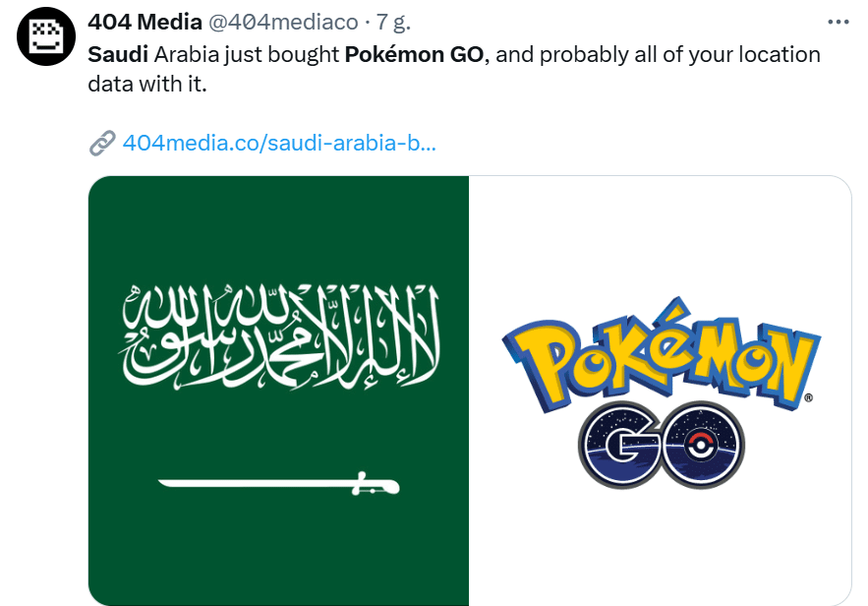Click the registered trademark symbol beside the logo
This screenshot has width=868, height=606.
pyautogui.click(x=808, y=398)
